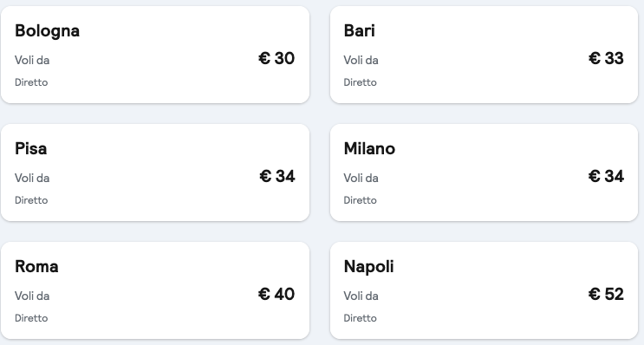The height and width of the screenshot is (345, 644).
Task: Click 'Voli da' text in Pisa card
Action: tap(32, 178)
